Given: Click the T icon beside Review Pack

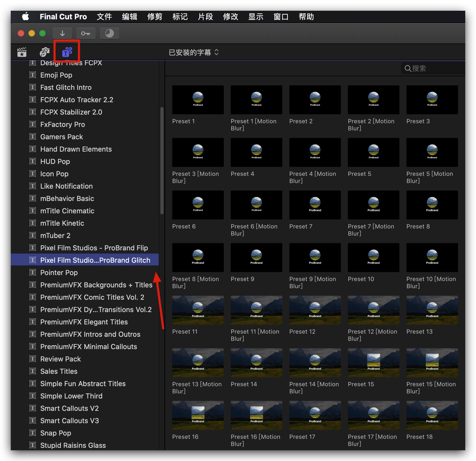Looking at the screenshot, I should 33,359.
